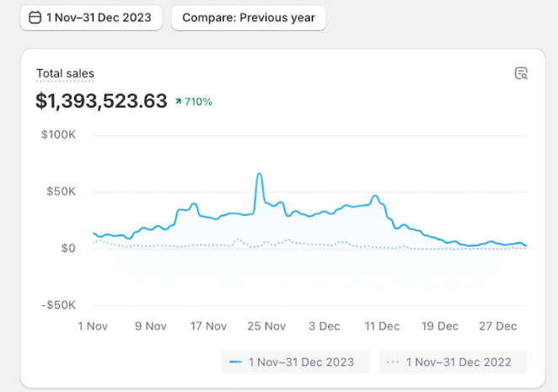Click the 11 Dec x-axis label

[x=382, y=326]
